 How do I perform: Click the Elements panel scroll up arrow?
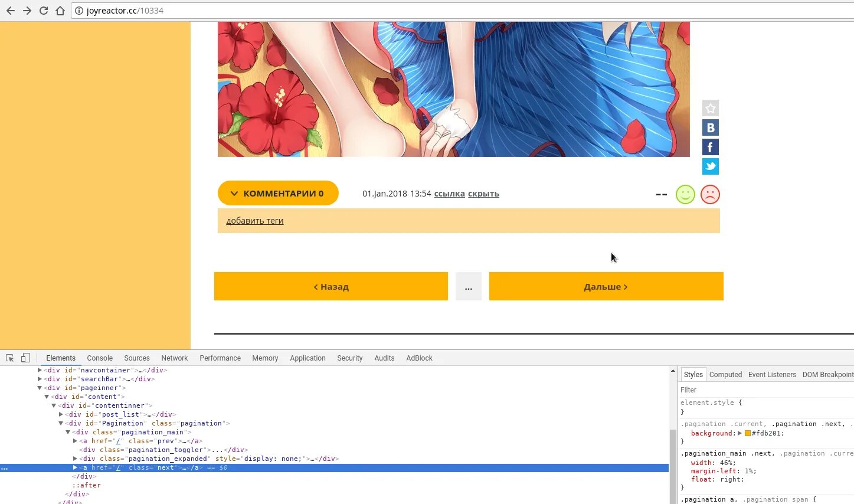pos(673,371)
